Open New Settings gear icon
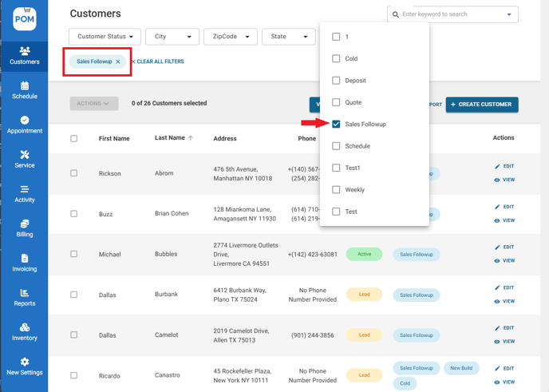Screen dimensions: 549x392 coord(24,366)
